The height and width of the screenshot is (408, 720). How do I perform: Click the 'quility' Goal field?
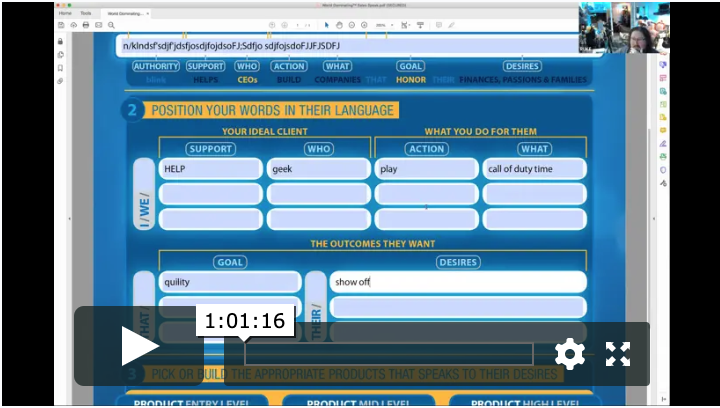pyautogui.click(x=230, y=282)
